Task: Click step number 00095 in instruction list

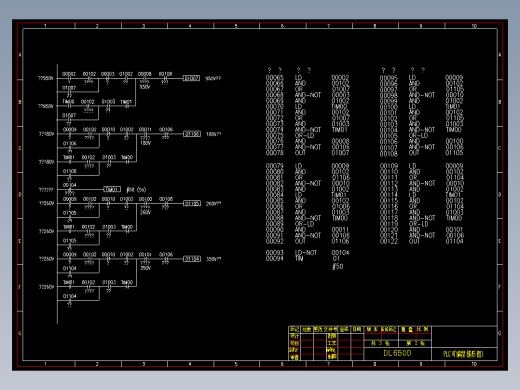Action: point(388,78)
